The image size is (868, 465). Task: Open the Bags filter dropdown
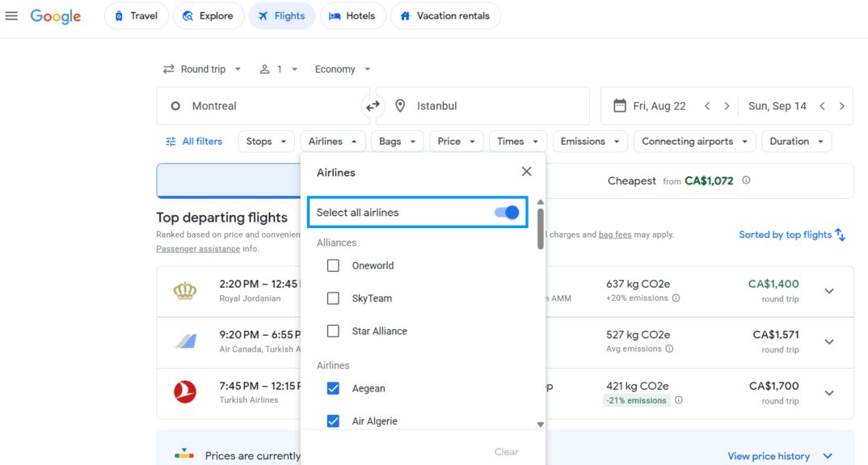pyautogui.click(x=397, y=142)
